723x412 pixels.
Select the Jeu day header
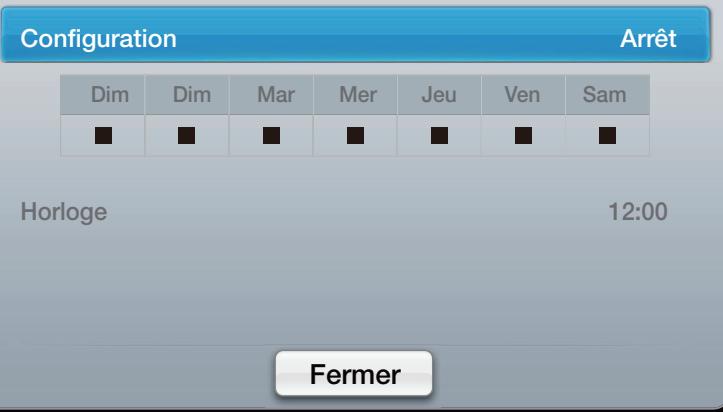[439, 96]
